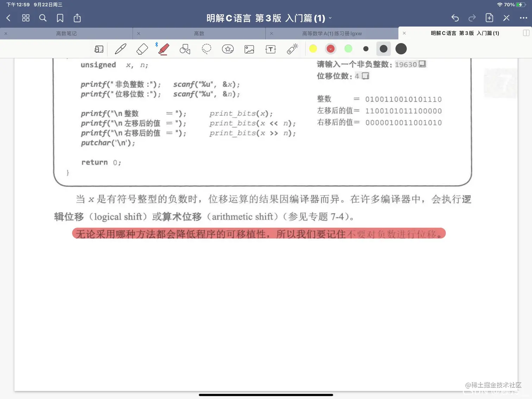Select the Highlighter tool
532x399 pixels.
(163, 49)
